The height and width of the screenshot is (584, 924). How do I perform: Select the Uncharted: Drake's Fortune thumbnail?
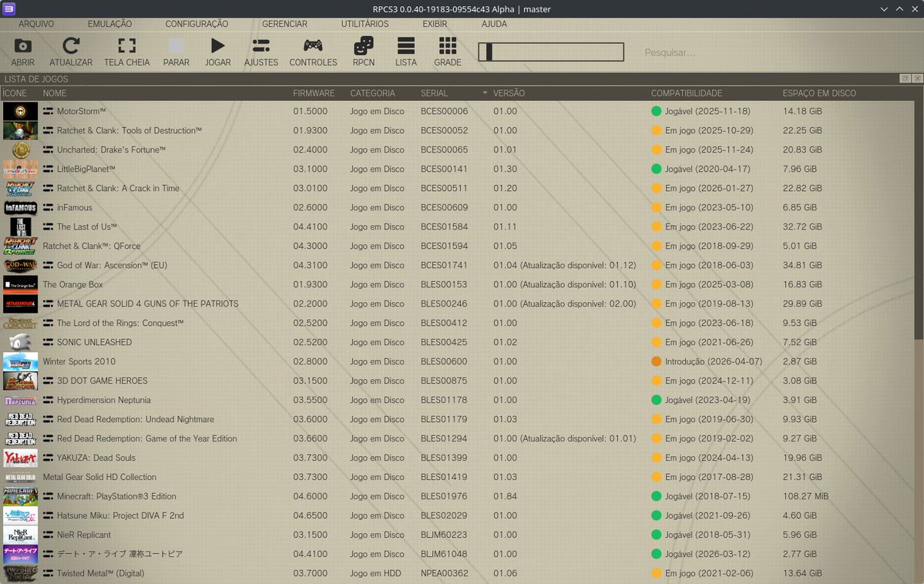[x=20, y=149]
